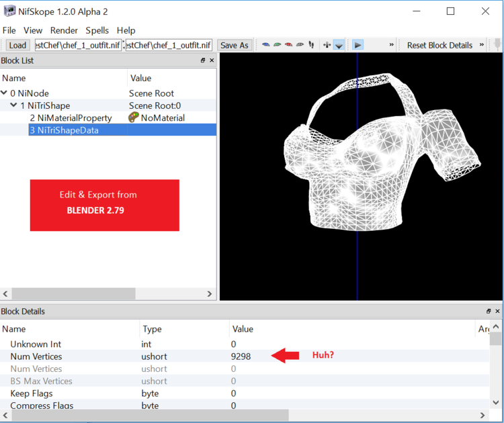Minimize the NifSkope window

417,11
